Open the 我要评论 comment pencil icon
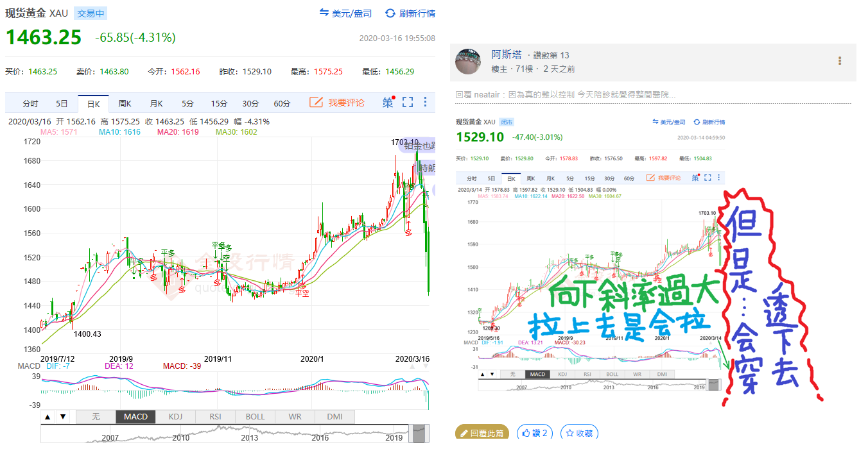The image size is (868, 456). (316, 102)
